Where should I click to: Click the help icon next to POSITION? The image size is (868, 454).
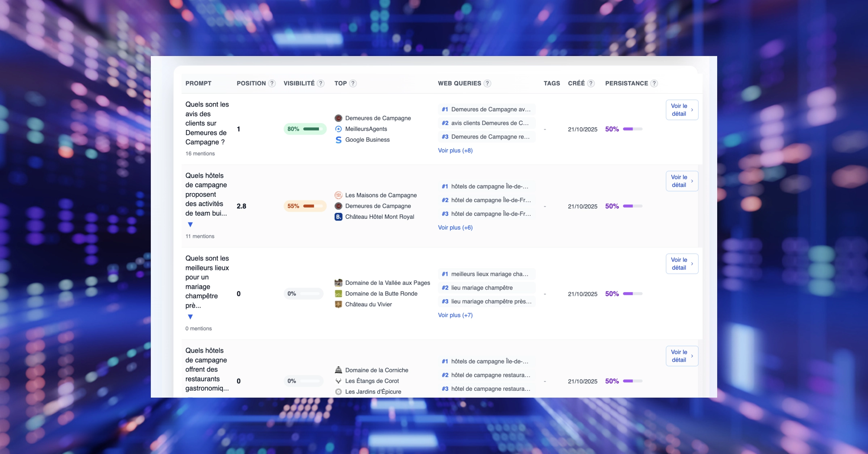272,83
